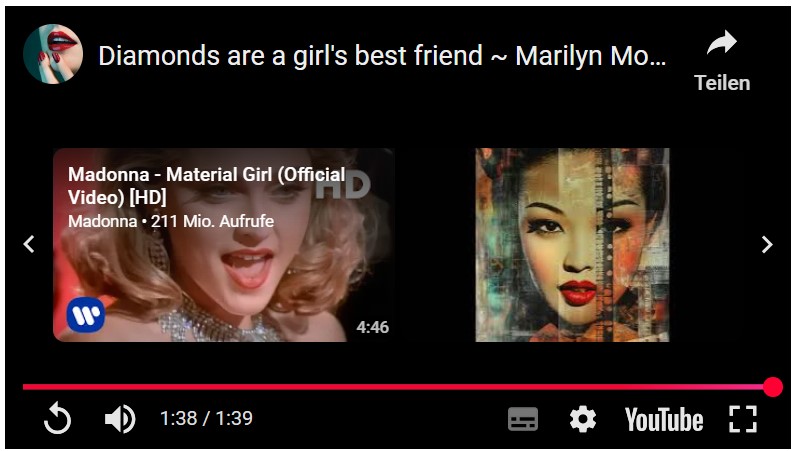Click the 1:38 / 1:39 time display
This screenshot has height=451, width=798.
(x=206, y=418)
